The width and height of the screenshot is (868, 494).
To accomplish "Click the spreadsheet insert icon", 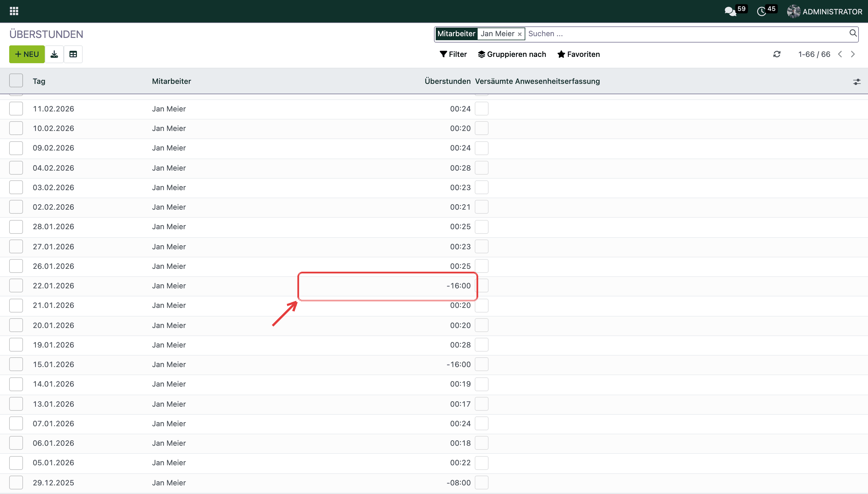I will (x=73, y=54).
